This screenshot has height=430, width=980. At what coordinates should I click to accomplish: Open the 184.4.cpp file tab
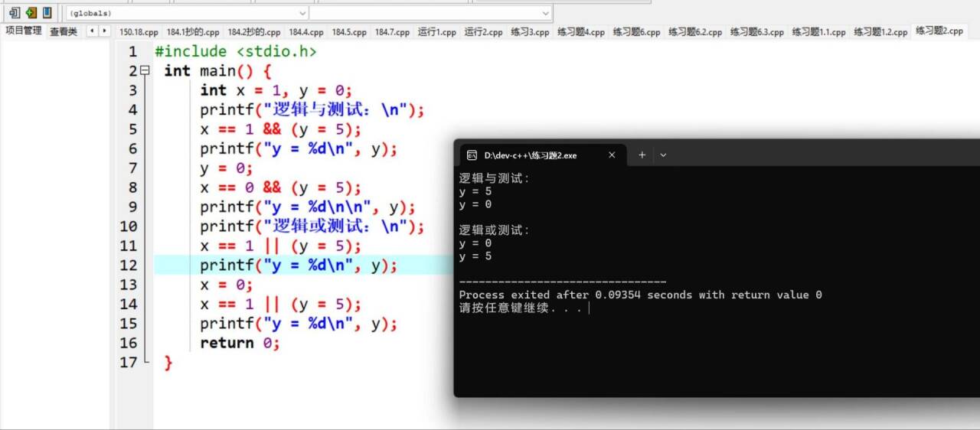(306, 32)
